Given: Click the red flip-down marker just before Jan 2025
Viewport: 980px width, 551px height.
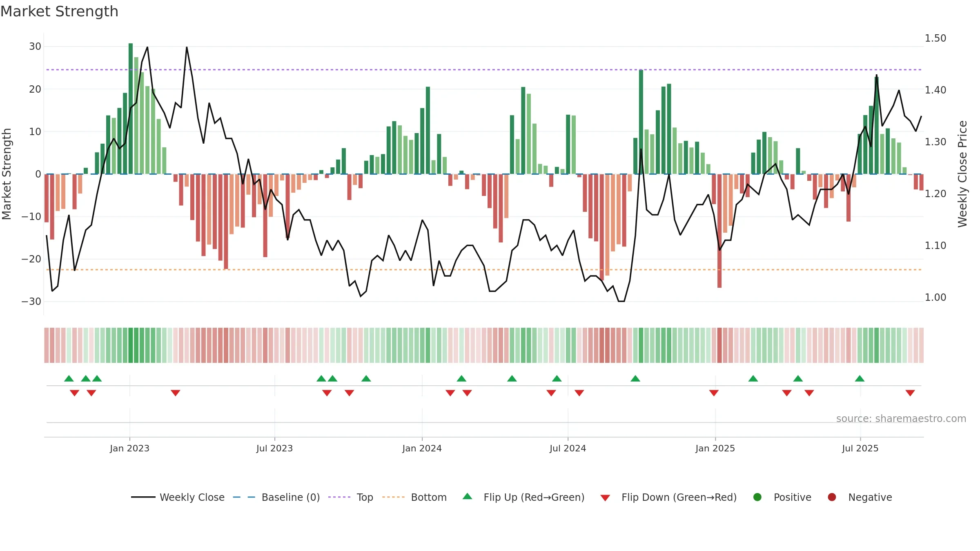Looking at the screenshot, I should (714, 393).
